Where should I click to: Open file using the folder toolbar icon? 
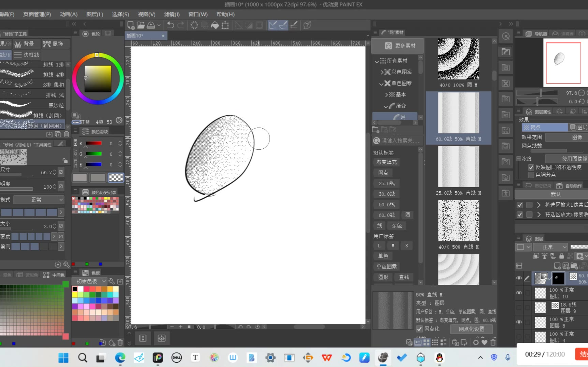tap(141, 25)
